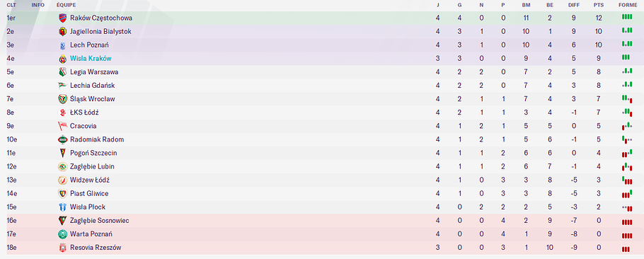Click the Pogoń Szczecin crest icon
Screen dimensions: 644x259
click(62, 153)
